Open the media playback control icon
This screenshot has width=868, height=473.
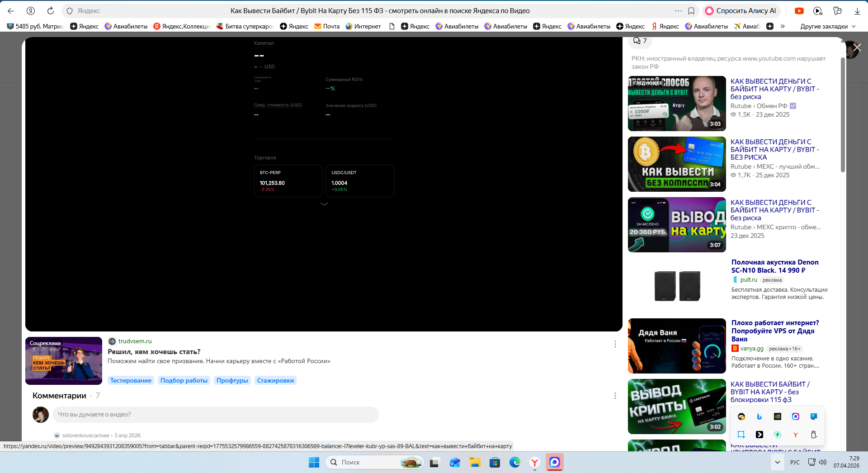click(818, 11)
